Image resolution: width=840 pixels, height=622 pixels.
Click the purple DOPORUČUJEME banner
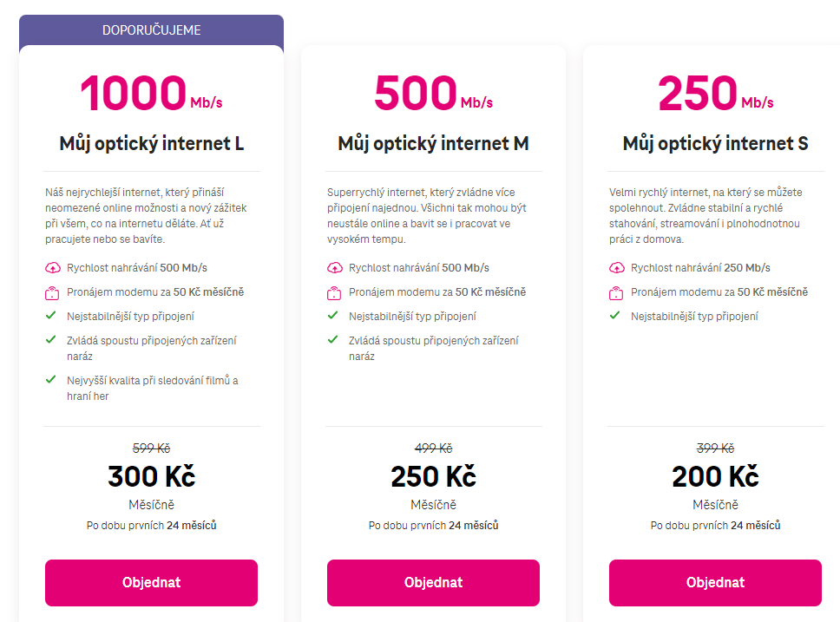152,30
